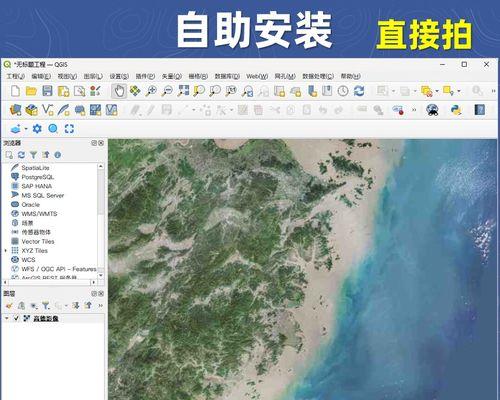The height and width of the screenshot is (400, 500).
Task: Toggle visibility checkbox of 高德影像 layer
Action: (x=16, y=318)
